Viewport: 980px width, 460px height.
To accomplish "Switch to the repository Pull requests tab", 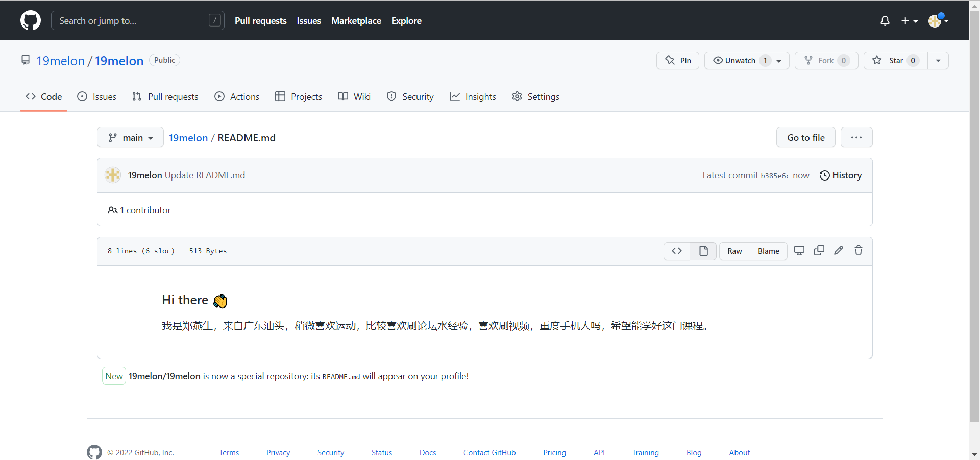I will tap(165, 96).
